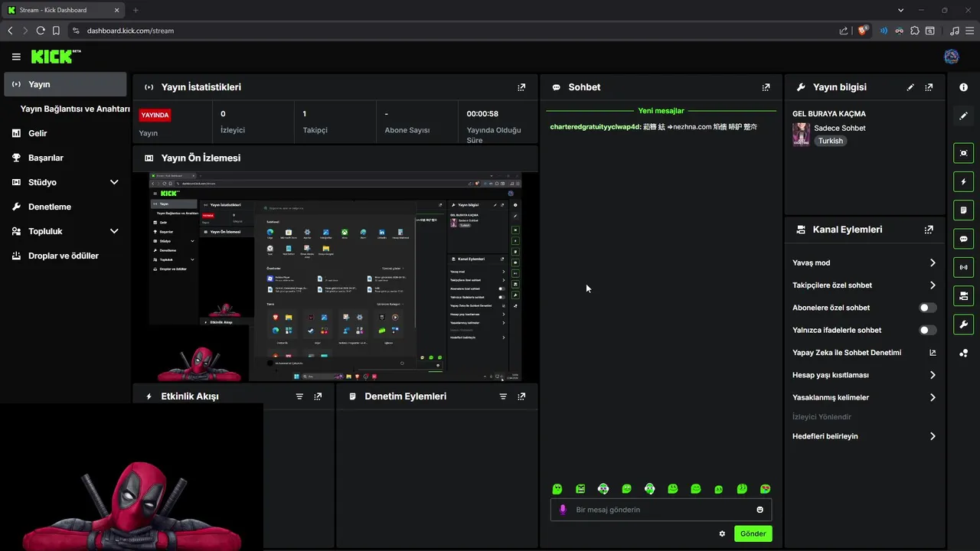980x551 pixels.
Task: Open Yayın Bağlantısı ve Anahtarı in the left sidebar
Action: pos(75,109)
